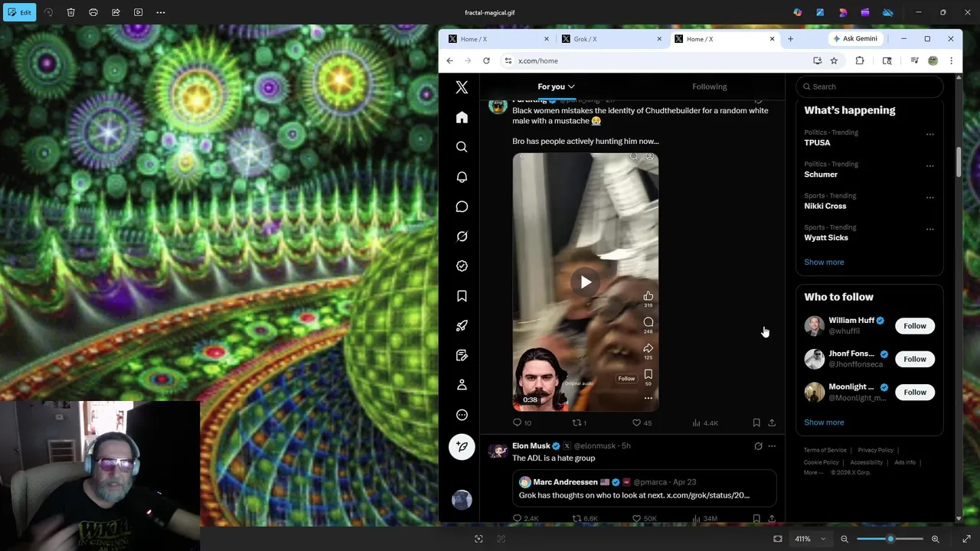
Task: Toggle Photos full screen view
Action: coord(967,539)
